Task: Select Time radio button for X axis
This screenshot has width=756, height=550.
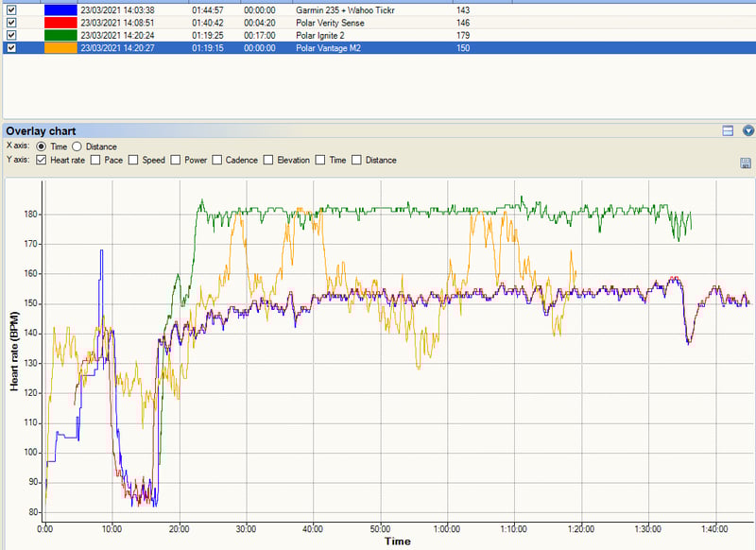Action: 42,146
